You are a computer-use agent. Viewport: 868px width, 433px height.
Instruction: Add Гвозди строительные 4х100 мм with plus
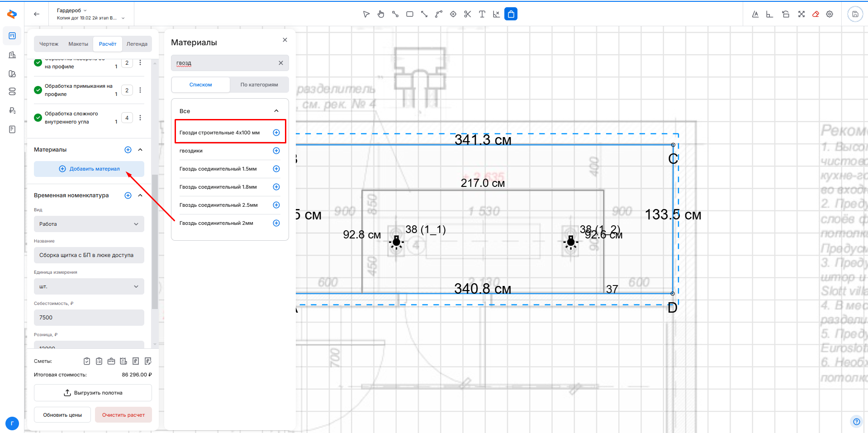click(276, 133)
